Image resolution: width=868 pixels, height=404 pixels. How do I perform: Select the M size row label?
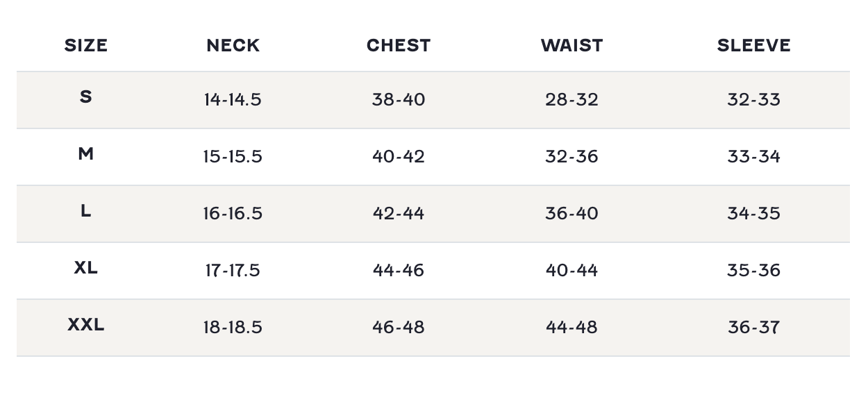pyautogui.click(x=85, y=153)
